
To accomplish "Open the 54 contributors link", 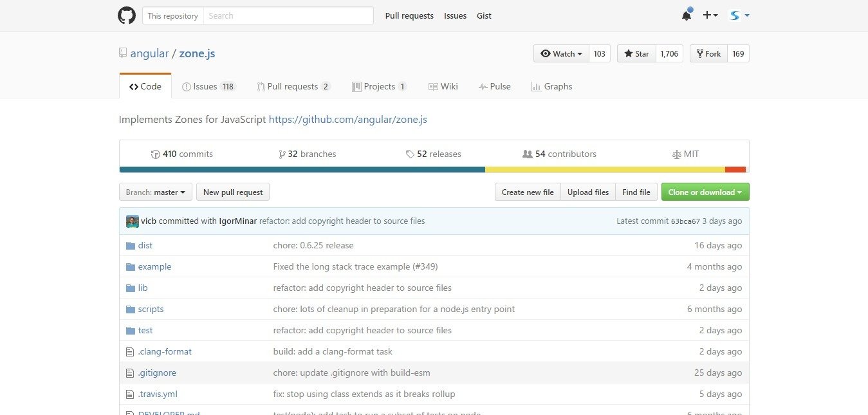I will click(559, 154).
